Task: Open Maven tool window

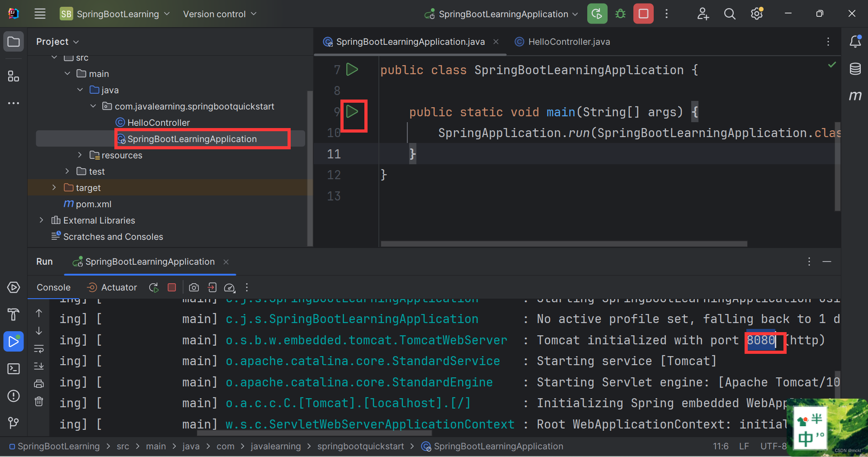Action: pyautogui.click(x=855, y=95)
